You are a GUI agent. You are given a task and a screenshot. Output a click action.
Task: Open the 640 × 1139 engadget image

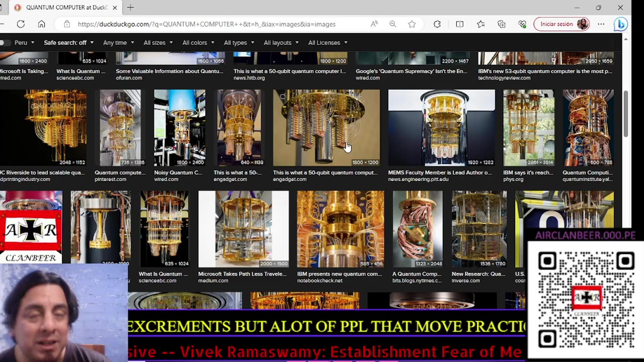click(239, 128)
